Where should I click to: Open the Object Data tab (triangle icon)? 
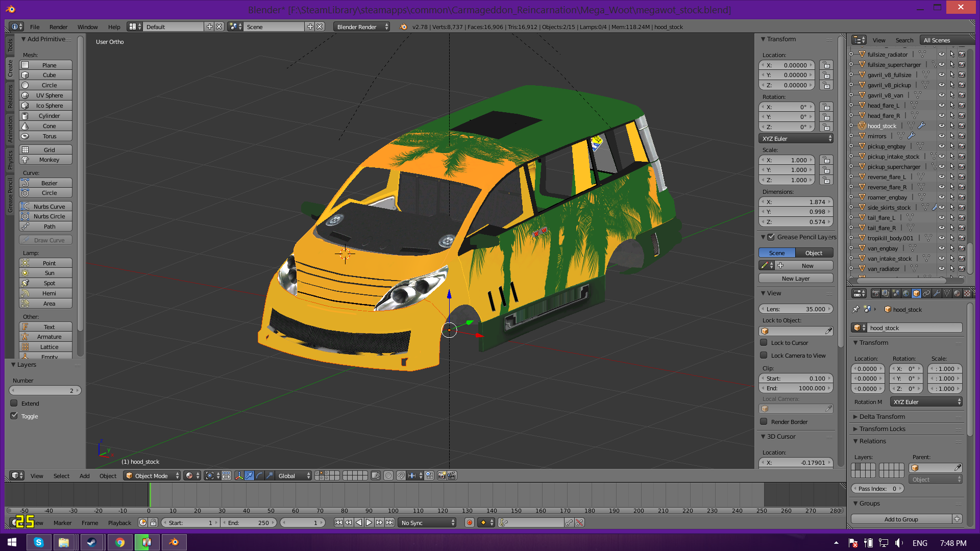(x=947, y=293)
